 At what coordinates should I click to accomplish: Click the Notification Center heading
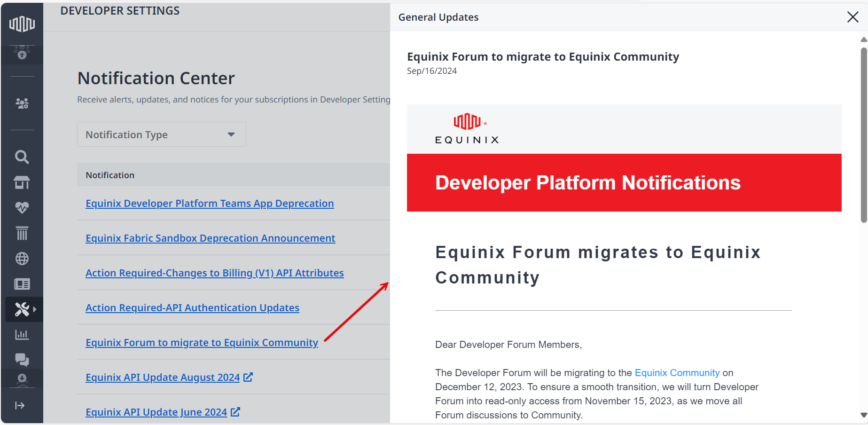[x=156, y=79]
